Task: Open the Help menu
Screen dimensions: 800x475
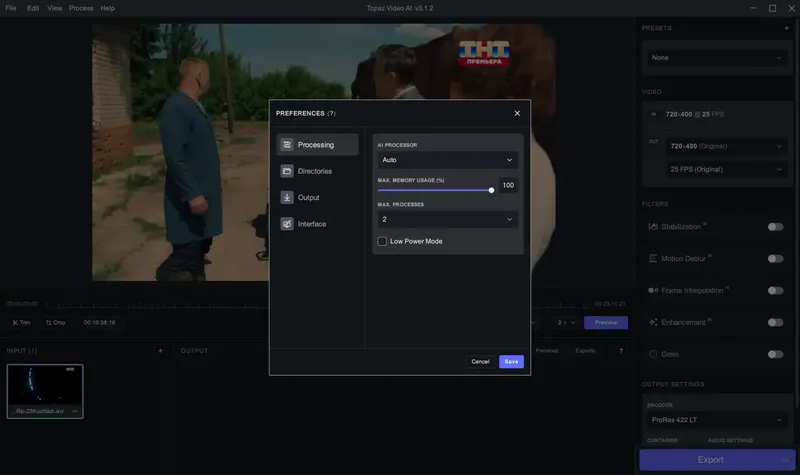Action: pos(107,8)
